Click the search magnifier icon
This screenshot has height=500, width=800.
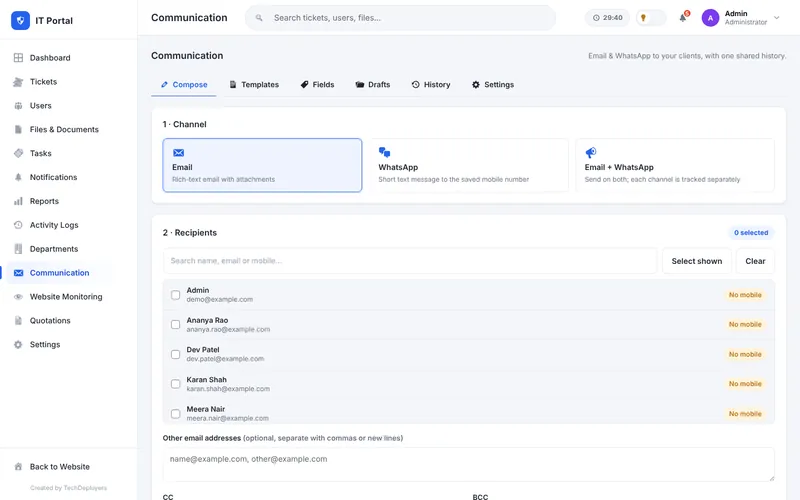click(x=259, y=18)
